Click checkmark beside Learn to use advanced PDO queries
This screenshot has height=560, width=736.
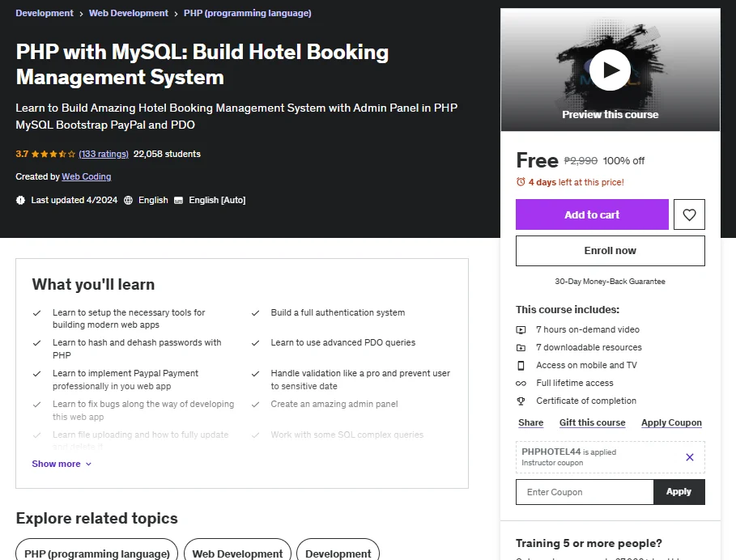coord(255,343)
